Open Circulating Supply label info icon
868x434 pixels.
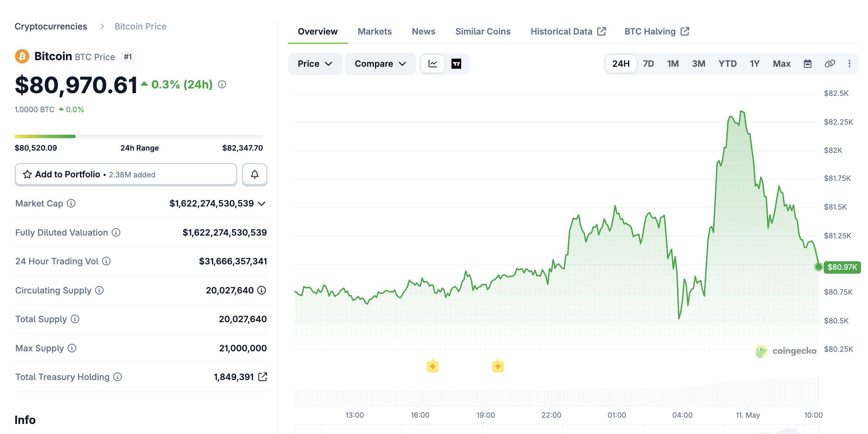99,290
